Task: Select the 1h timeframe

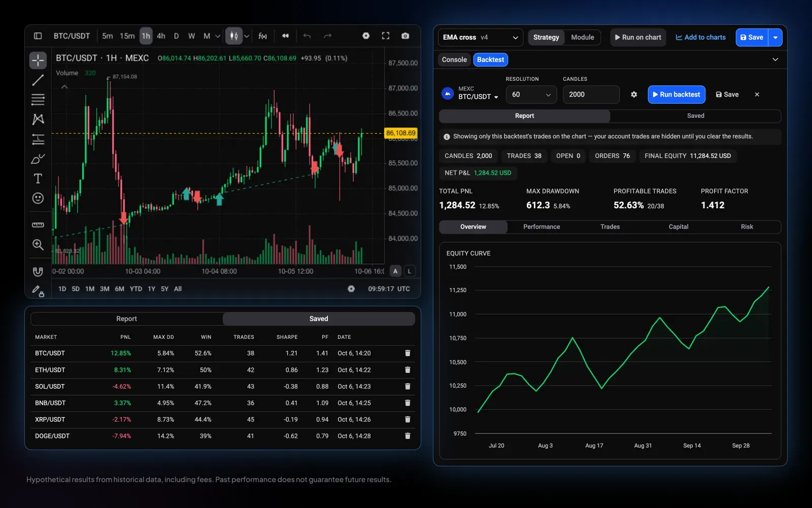Action: pos(146,36)
